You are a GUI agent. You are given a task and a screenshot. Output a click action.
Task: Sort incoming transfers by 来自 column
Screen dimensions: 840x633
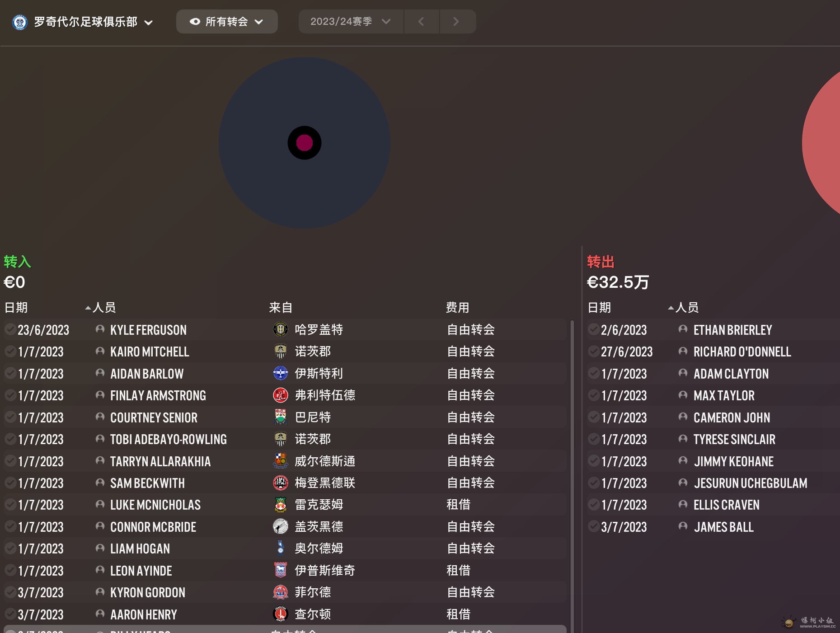(x=281, y=308)
